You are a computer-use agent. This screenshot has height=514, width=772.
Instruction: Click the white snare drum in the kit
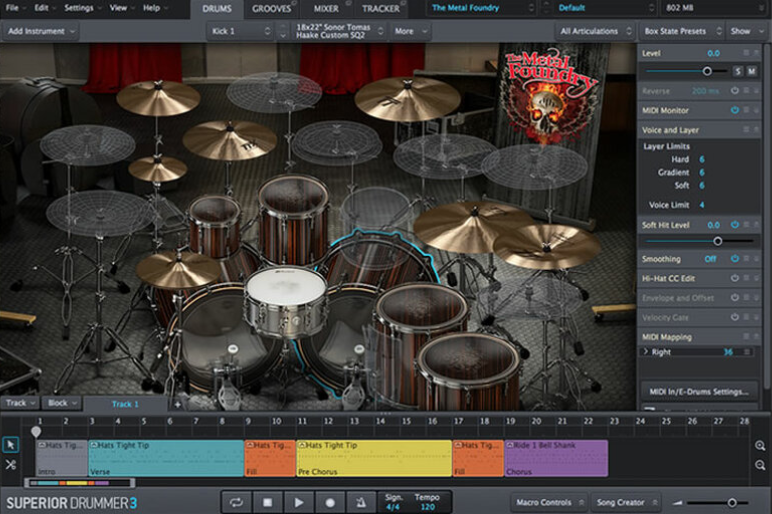click(286, 289)
